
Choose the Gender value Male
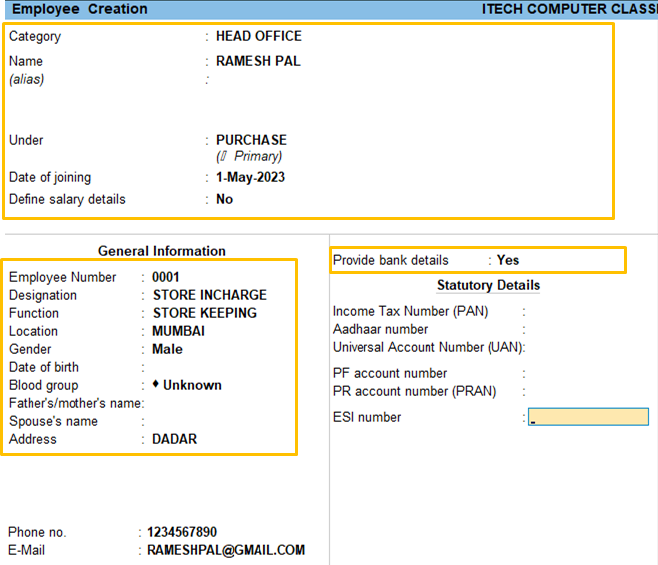(167, 349)
